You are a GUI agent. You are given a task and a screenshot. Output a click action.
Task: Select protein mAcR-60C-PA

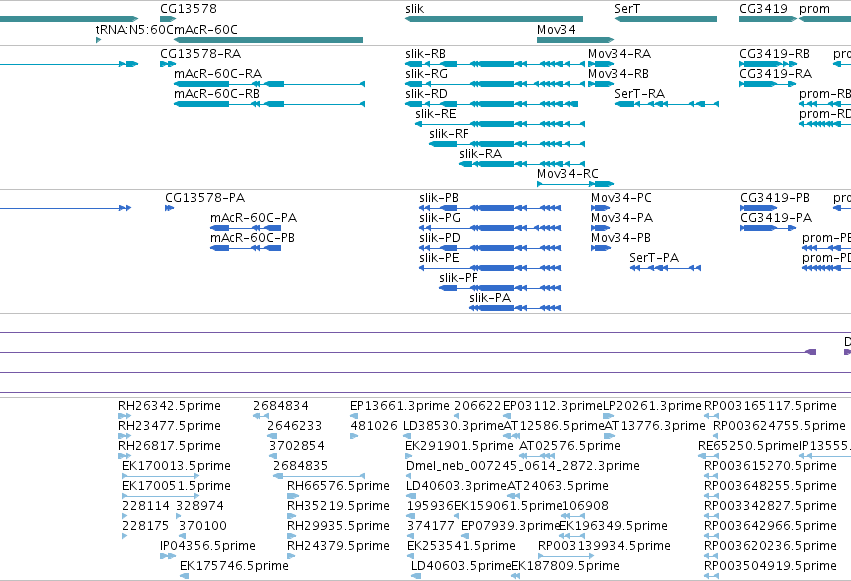tap(245, 228)
